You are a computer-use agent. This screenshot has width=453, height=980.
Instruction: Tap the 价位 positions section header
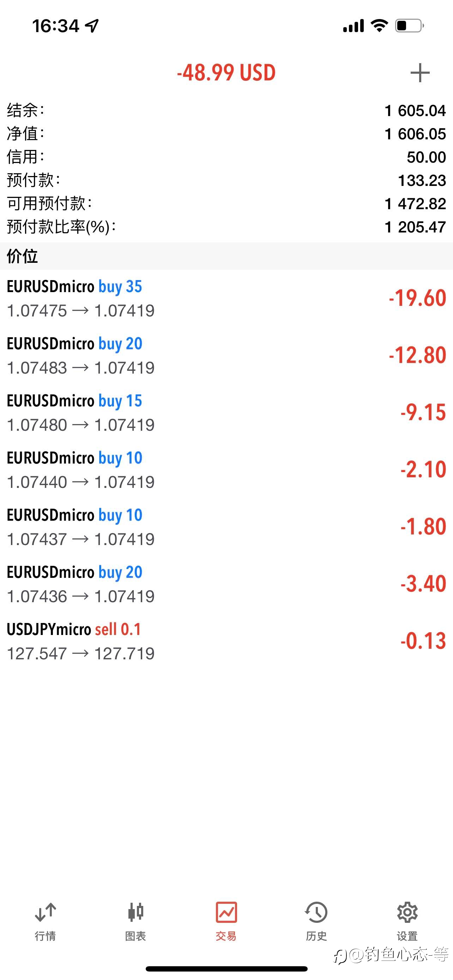click(x=226, y=256)
